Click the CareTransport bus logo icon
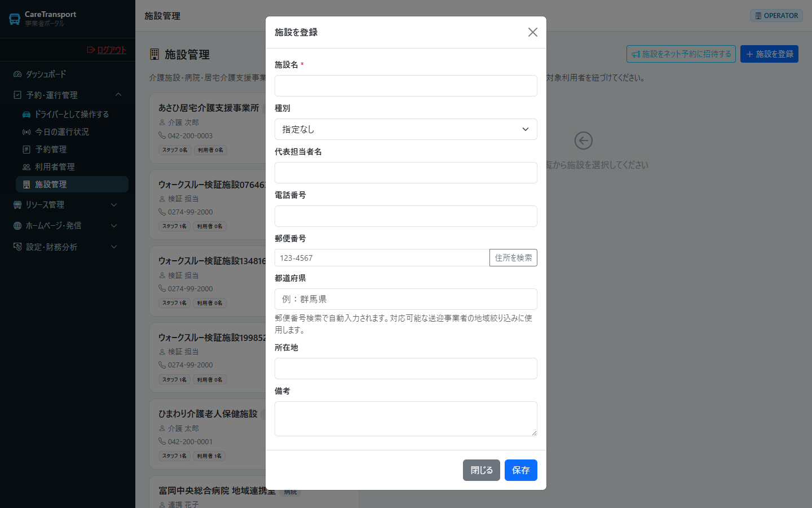The width and height of the screenshot is (812, 508). [x=15, y=19]
